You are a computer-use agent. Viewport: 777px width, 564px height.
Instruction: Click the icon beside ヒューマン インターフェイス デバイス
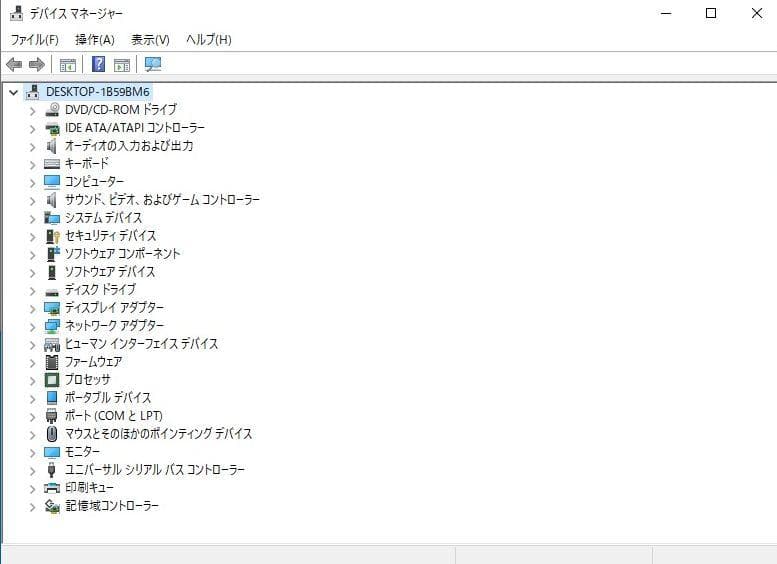coord(52,344)
